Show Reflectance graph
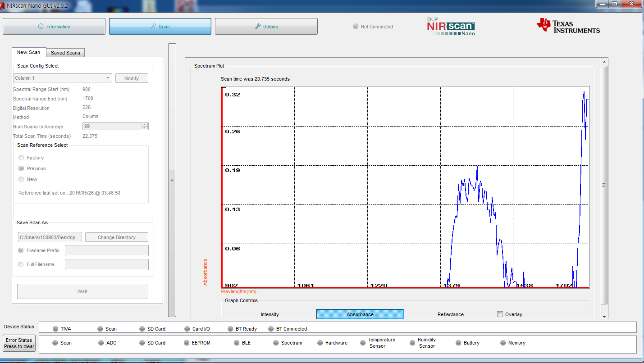Viewport: 644px width, 363px height. coord(451,314)
